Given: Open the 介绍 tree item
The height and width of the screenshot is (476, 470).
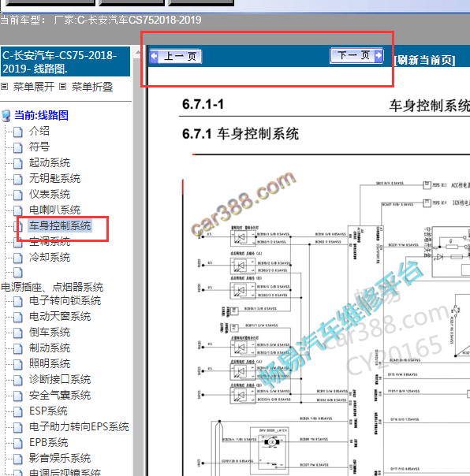Looking at the screenshot, I should (39, 131).
